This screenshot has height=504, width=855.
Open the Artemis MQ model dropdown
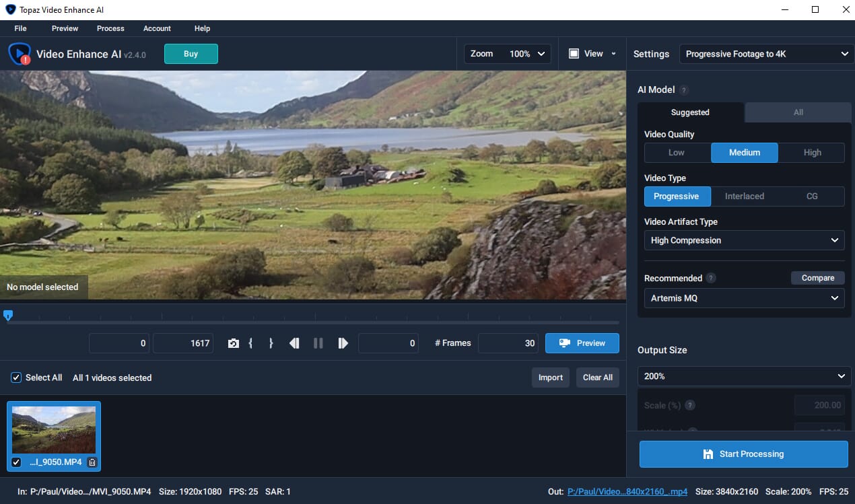pos(745,298)
